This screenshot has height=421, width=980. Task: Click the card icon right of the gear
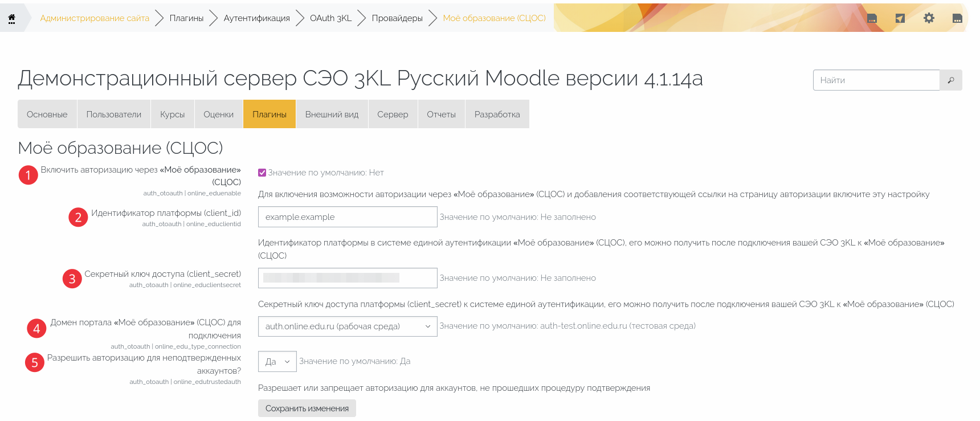[957, 18]
